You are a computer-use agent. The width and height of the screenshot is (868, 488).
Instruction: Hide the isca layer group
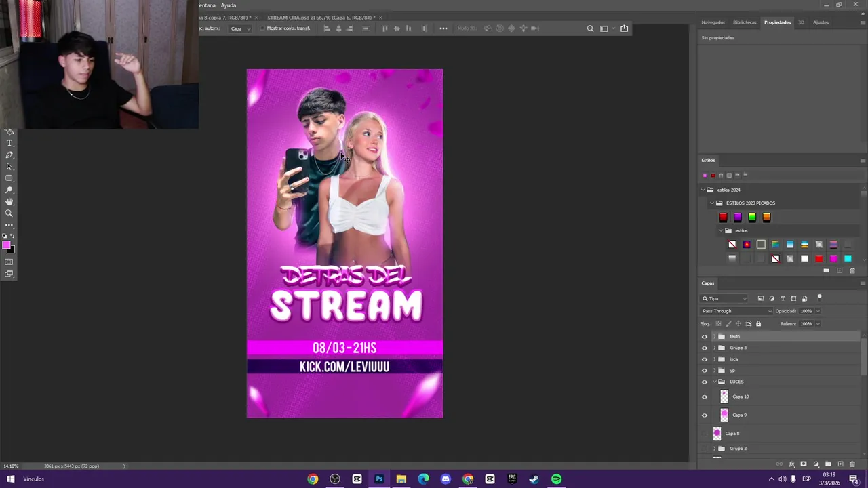coord(704,359)
